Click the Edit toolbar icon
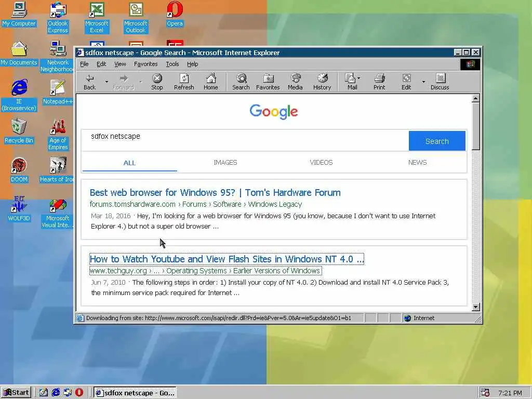The height and width of the screenshot is (399, 532). point(406,82)
